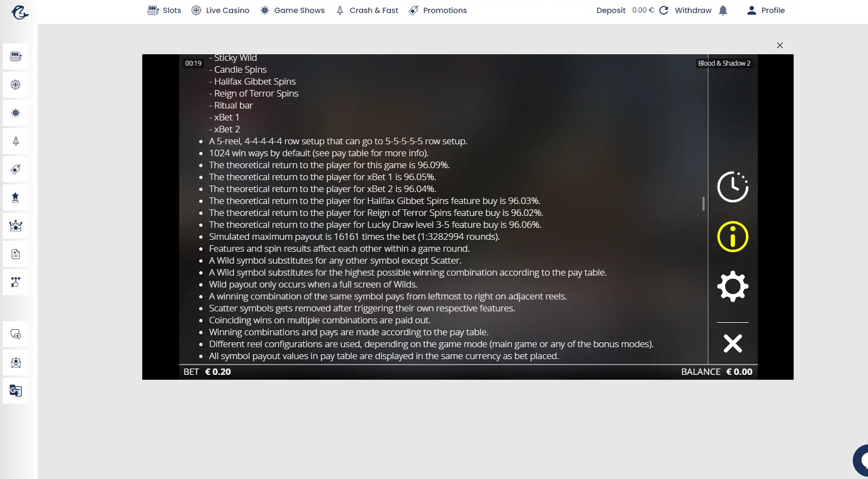Go to Live Casino section
The height and width of the screenshot is (479, 868).
coord(220,10)
